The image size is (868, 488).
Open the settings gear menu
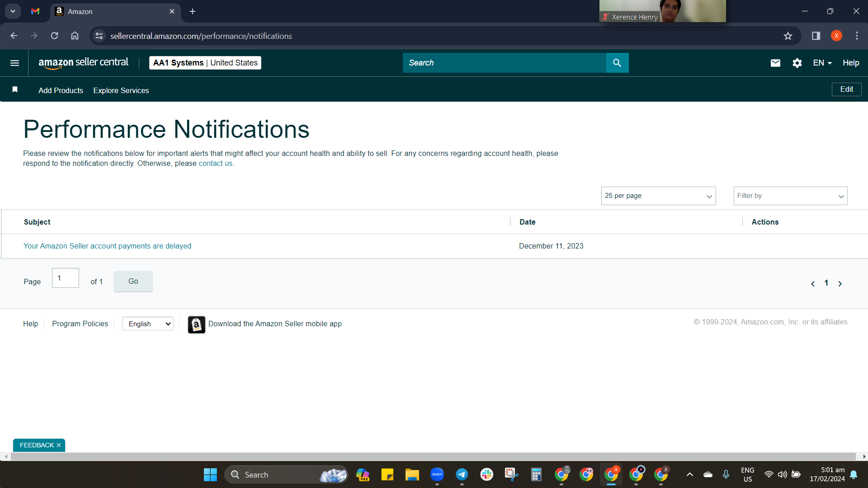(x=797, y=63)
